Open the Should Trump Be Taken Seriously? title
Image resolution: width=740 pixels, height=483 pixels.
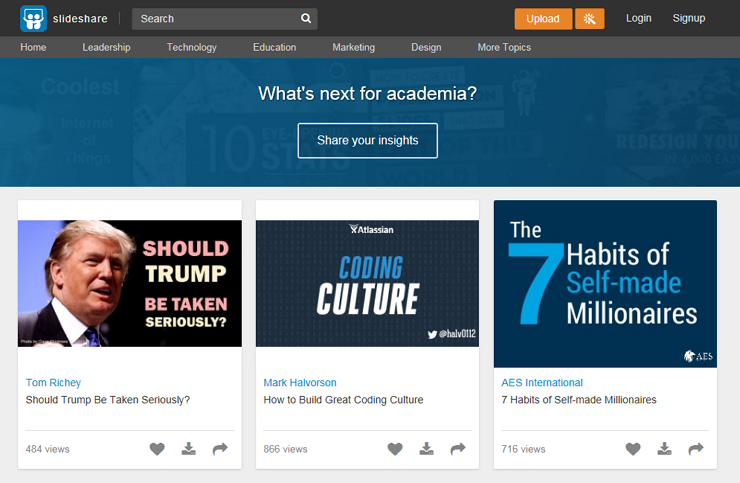pos(108,400)
